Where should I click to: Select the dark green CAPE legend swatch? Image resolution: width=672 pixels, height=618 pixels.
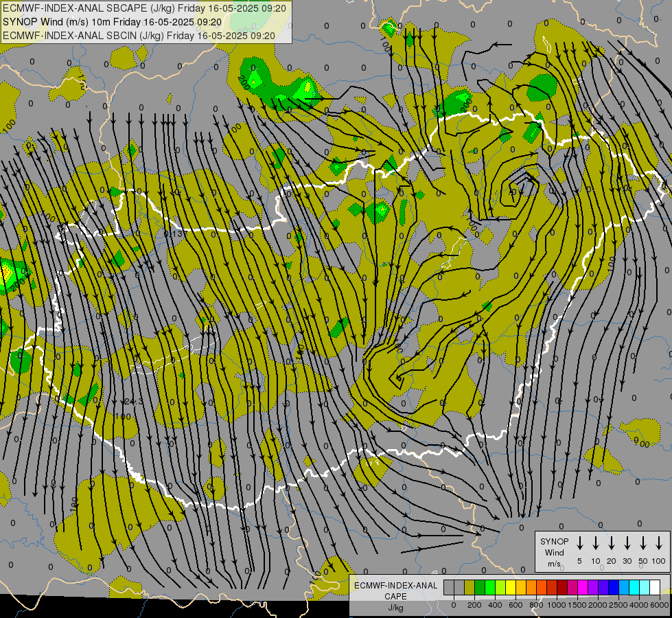click(480, 587)
